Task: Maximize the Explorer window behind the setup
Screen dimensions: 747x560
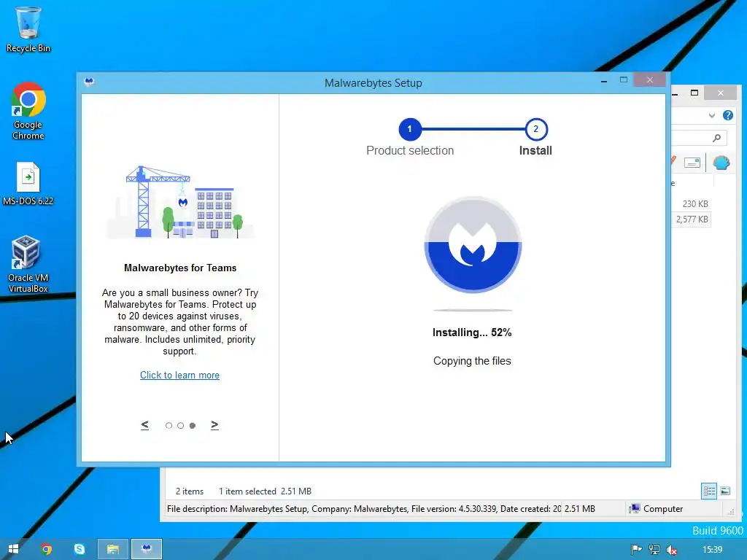Action: (694, 93)
